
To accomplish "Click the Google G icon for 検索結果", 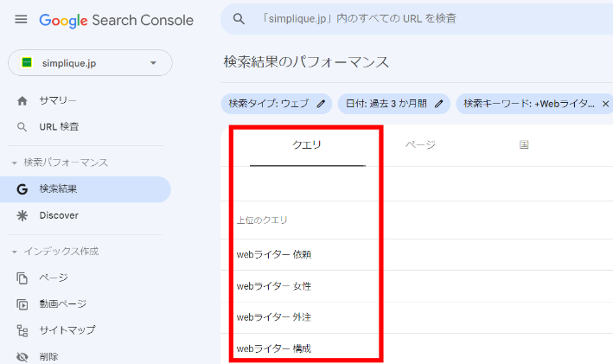I will (22, 189).
